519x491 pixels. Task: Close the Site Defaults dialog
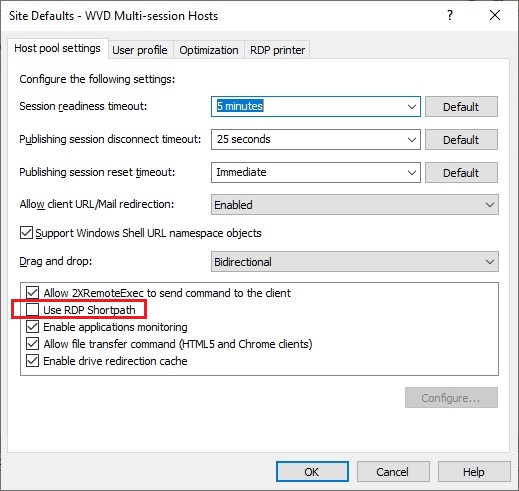495,15
